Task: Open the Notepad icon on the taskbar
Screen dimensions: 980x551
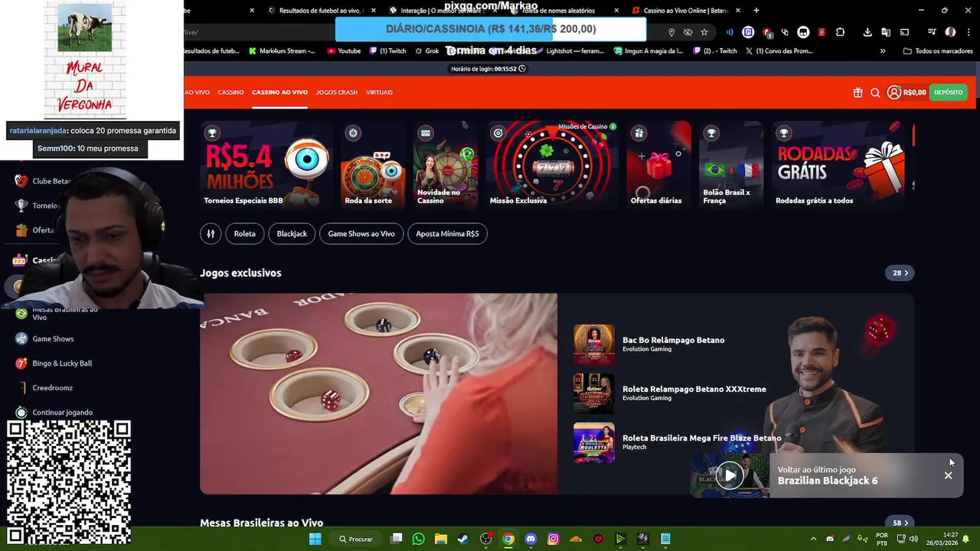Action: tap(665, 539)
